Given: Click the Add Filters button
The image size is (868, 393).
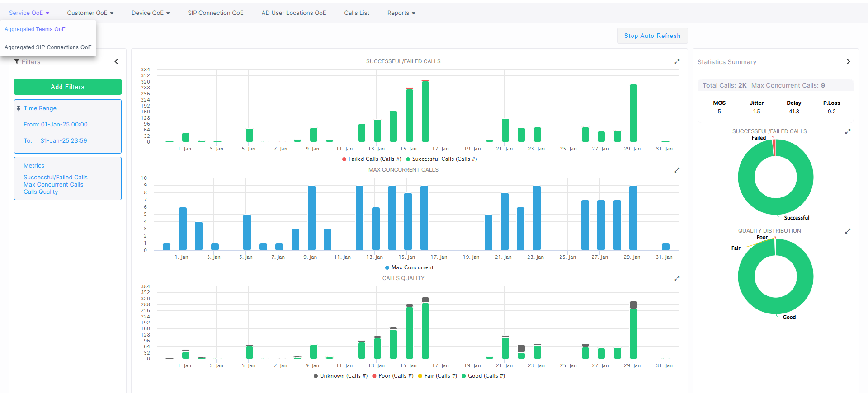Looking at the screenshot, I should tap(68, 87).
